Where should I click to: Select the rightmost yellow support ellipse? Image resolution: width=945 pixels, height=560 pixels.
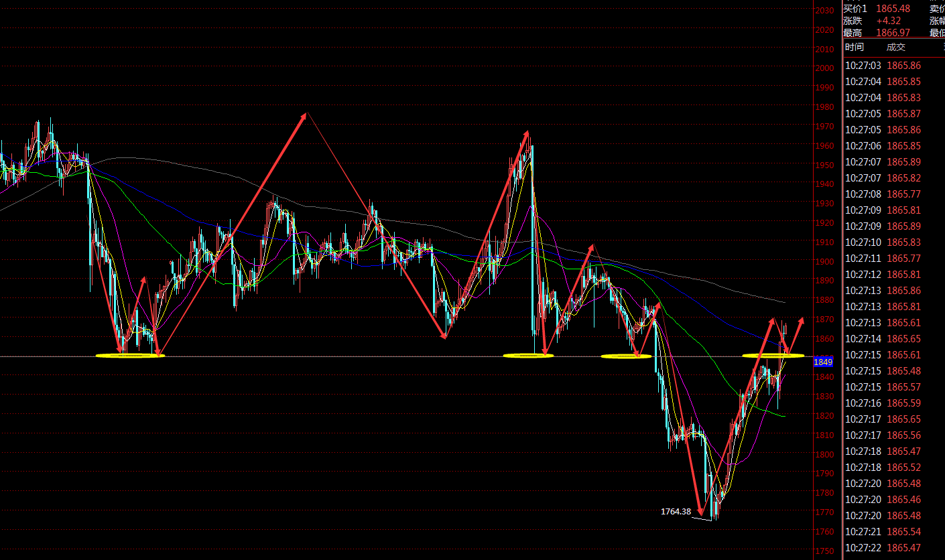click(x=773, y=355)
